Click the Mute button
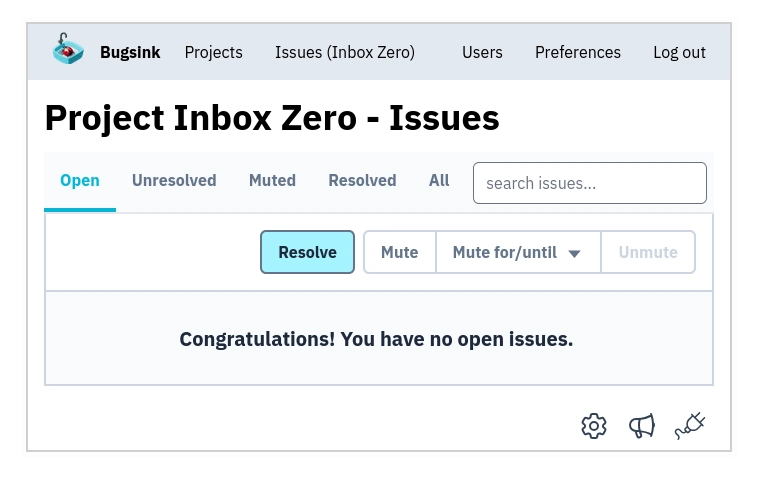Viewport: 761px width, 479px height. (x=399, y=252)
